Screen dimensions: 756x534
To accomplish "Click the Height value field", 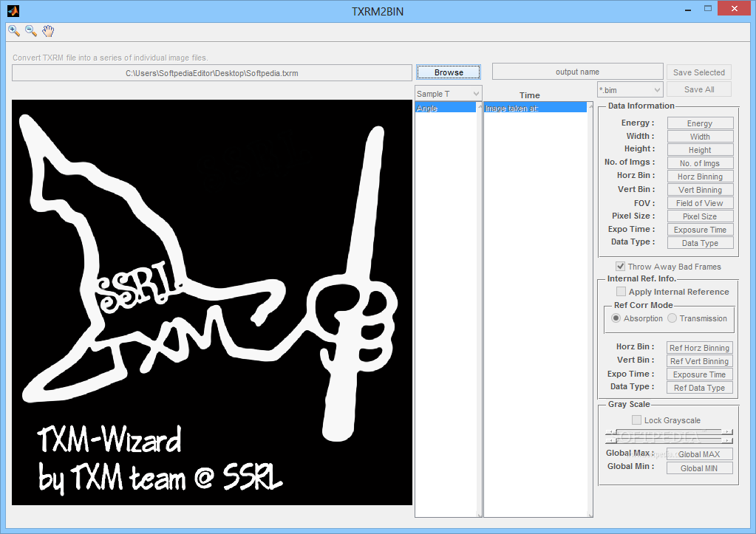I will pos(700,150).
